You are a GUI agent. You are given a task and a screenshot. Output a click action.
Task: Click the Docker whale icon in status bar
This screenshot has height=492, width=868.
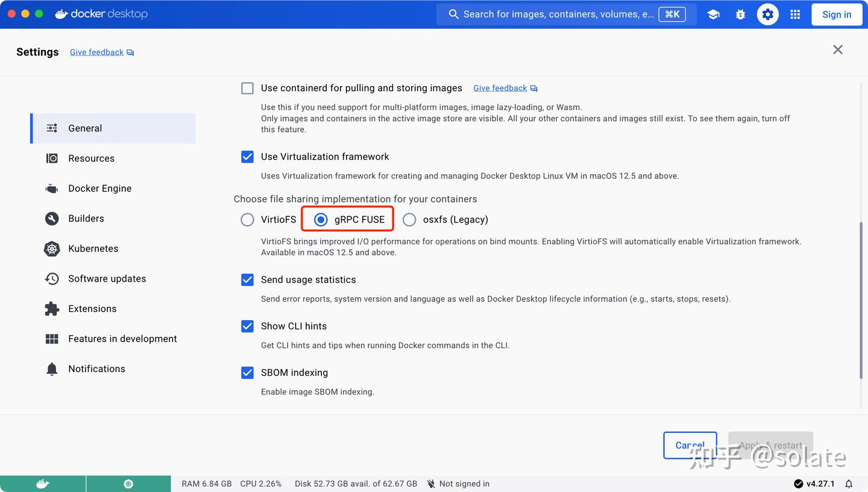[42, 483]
